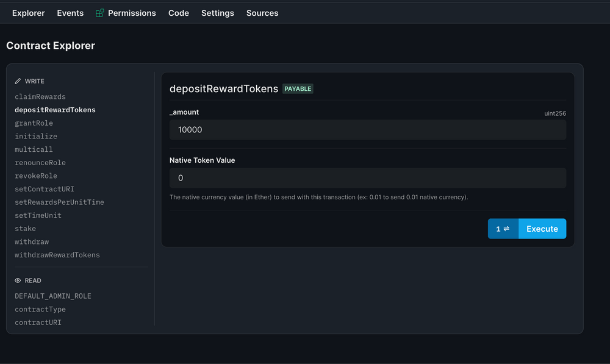Switch to the Explorer tab
The width and height of the screenshot is (610, 364).
tap(28, 12)
